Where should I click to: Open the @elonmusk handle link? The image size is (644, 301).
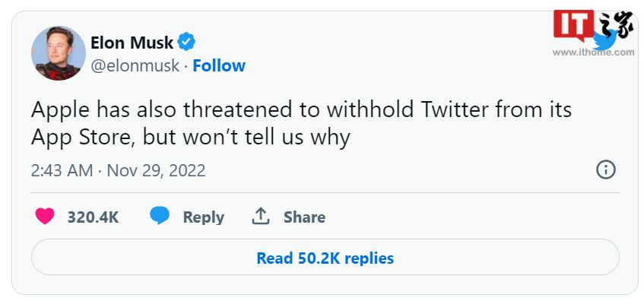coord(135,65)
